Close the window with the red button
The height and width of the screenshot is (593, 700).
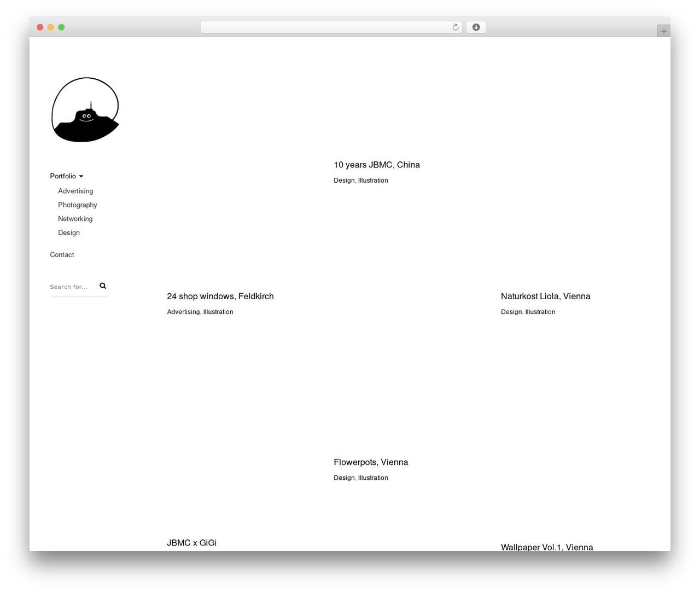coord(40,27)
